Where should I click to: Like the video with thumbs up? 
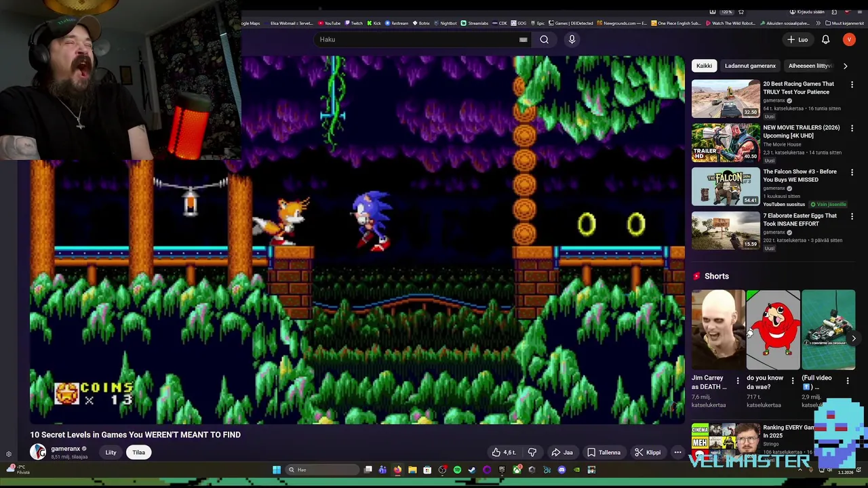pos(503,452)
